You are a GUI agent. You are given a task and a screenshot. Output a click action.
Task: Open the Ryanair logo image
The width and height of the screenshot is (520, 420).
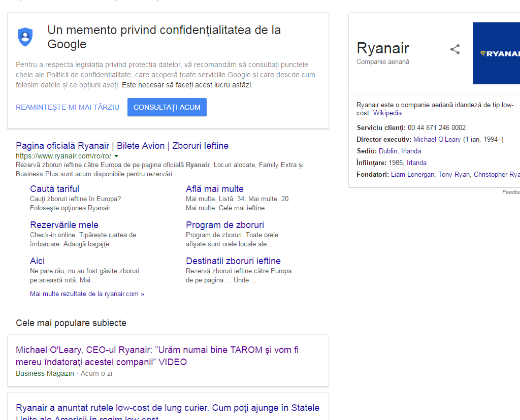click(496, 53)
